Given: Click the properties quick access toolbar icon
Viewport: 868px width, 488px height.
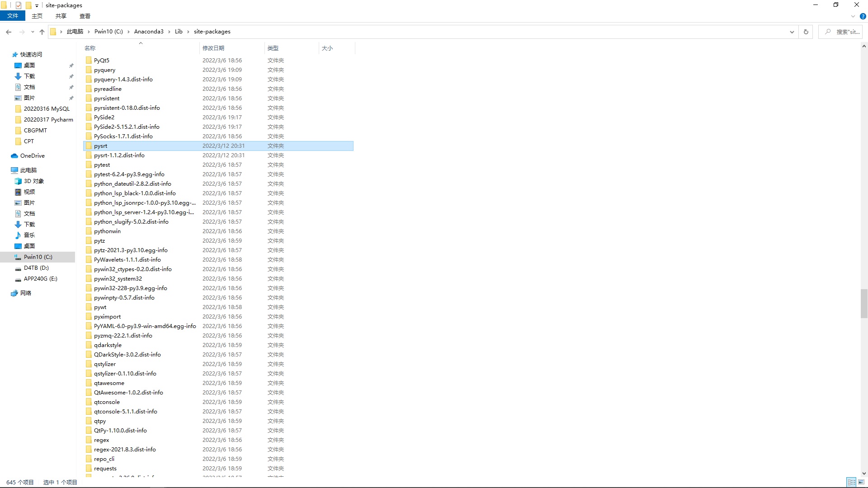Looking at the screenshot, I should pos(19,5).
